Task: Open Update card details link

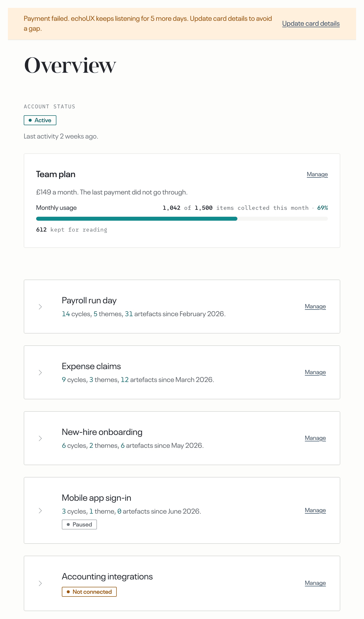Action: point(311,24)
